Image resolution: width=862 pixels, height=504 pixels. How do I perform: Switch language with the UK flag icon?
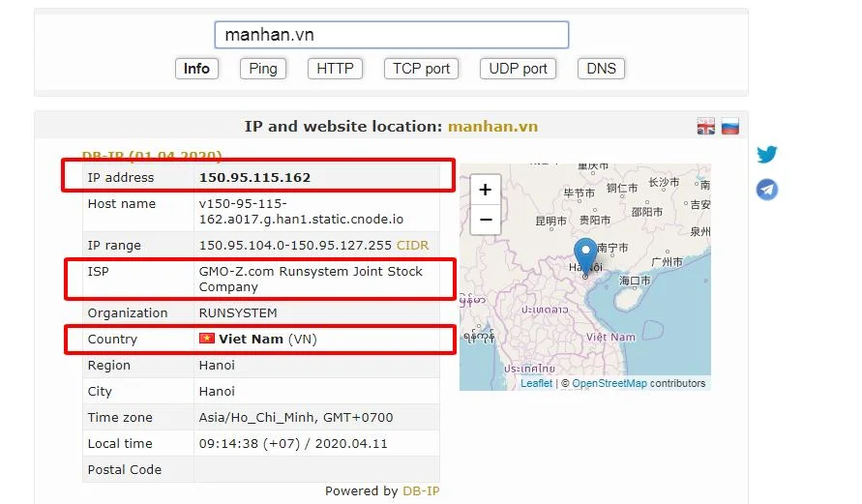point(706,127)
